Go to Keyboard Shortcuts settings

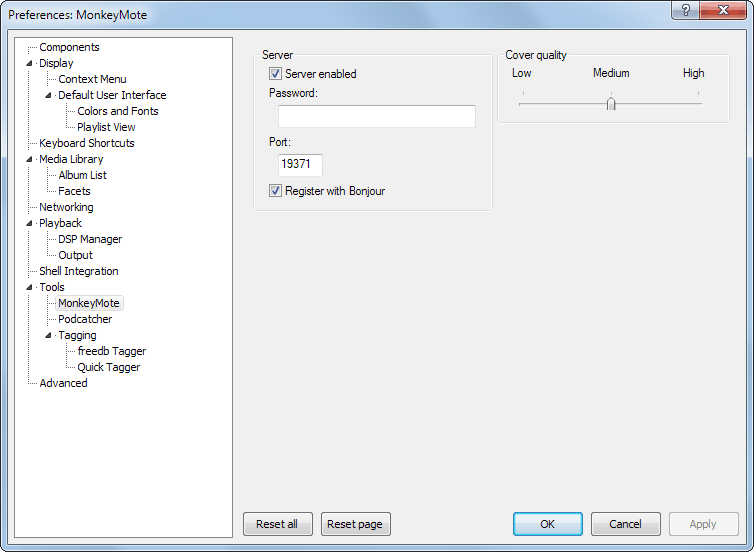point(87,143)
